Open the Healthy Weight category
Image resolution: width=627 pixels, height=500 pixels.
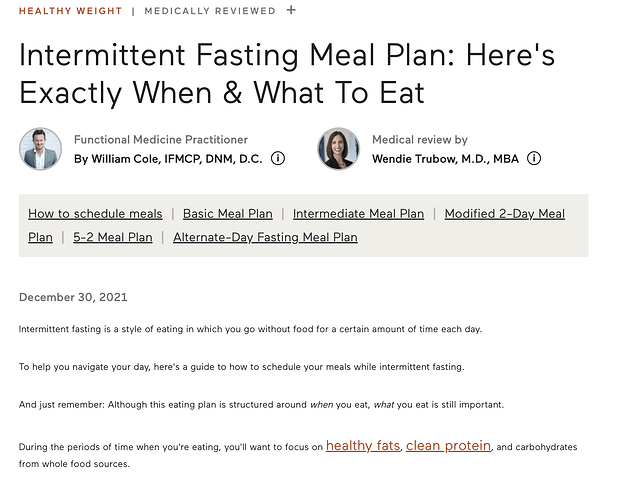[x=70, y=11]
